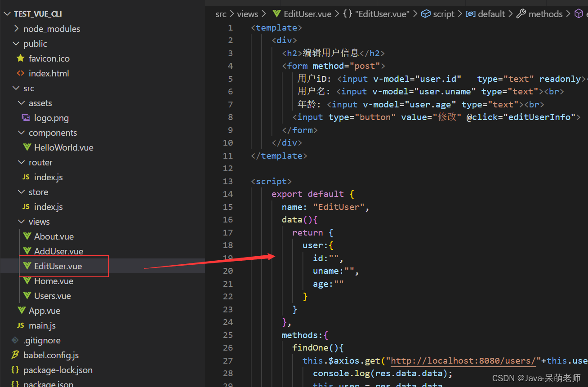Click the 'uname:""' code line
The image size is (588, 387).
(336, 271)
